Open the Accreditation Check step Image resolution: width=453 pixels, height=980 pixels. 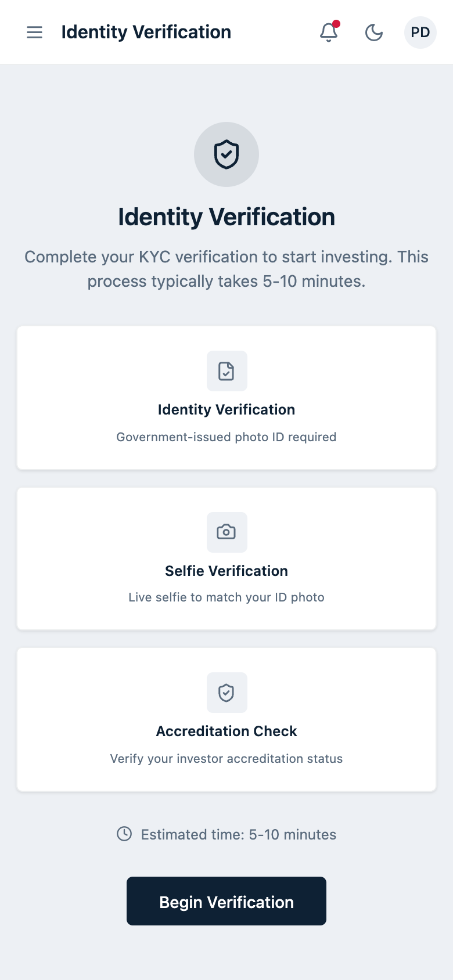(227, 719)
